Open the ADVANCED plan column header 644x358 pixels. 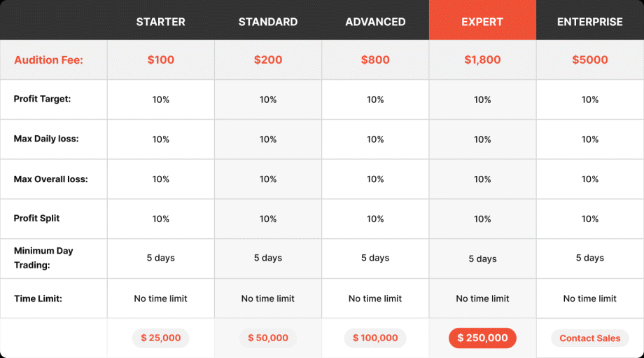[x=375, y=22]
